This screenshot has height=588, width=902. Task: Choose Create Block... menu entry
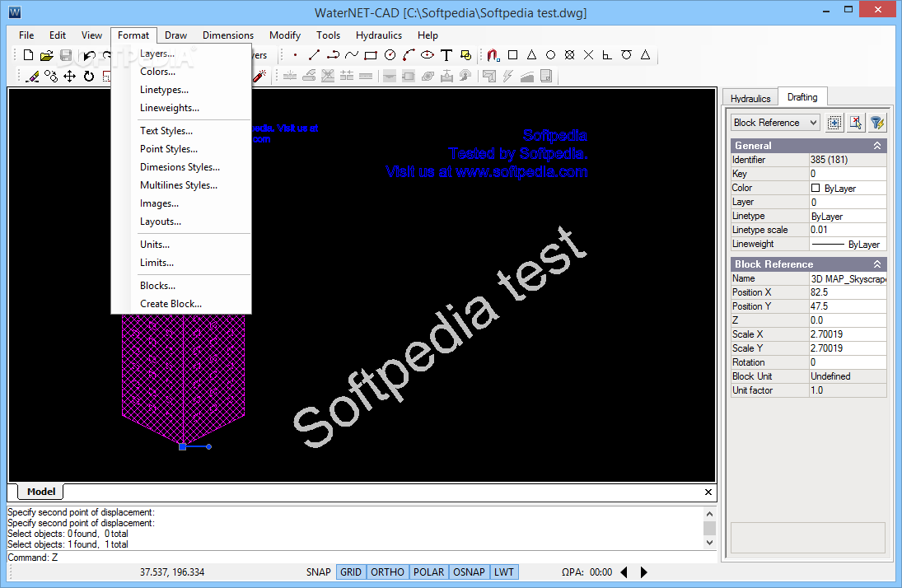pyautogui.click(x=181, y=304)
